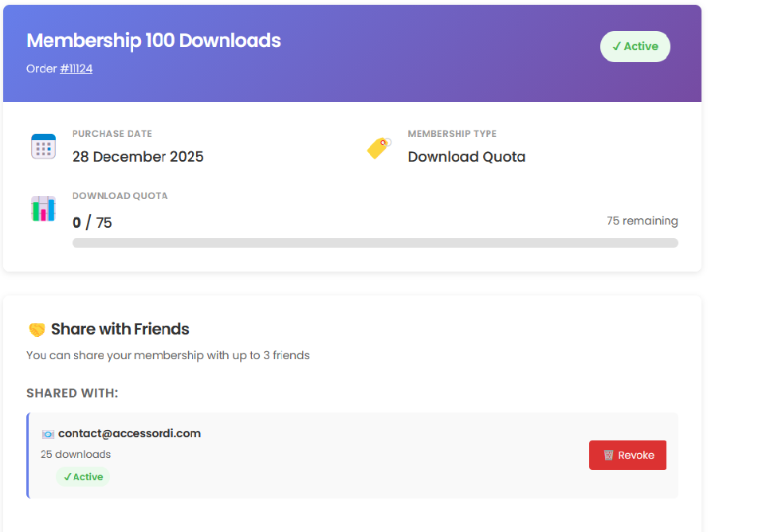Screen dimensions: 770x532
Task: Click the 75 remaining label
Action: (642, 221)
